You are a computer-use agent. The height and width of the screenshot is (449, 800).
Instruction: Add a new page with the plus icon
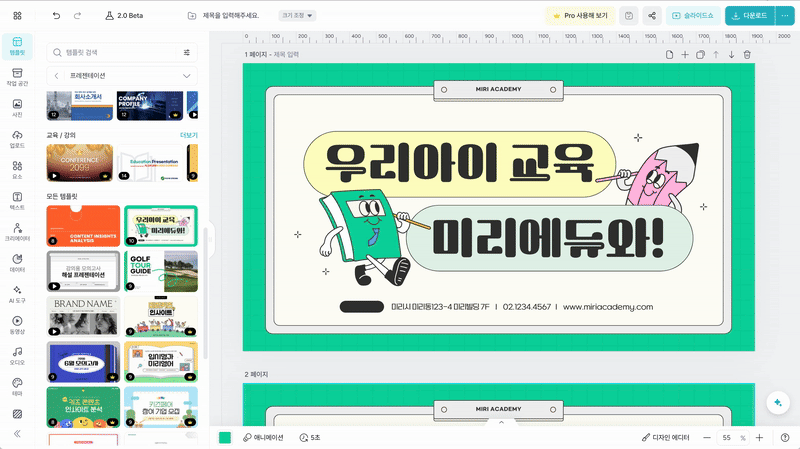685,55
